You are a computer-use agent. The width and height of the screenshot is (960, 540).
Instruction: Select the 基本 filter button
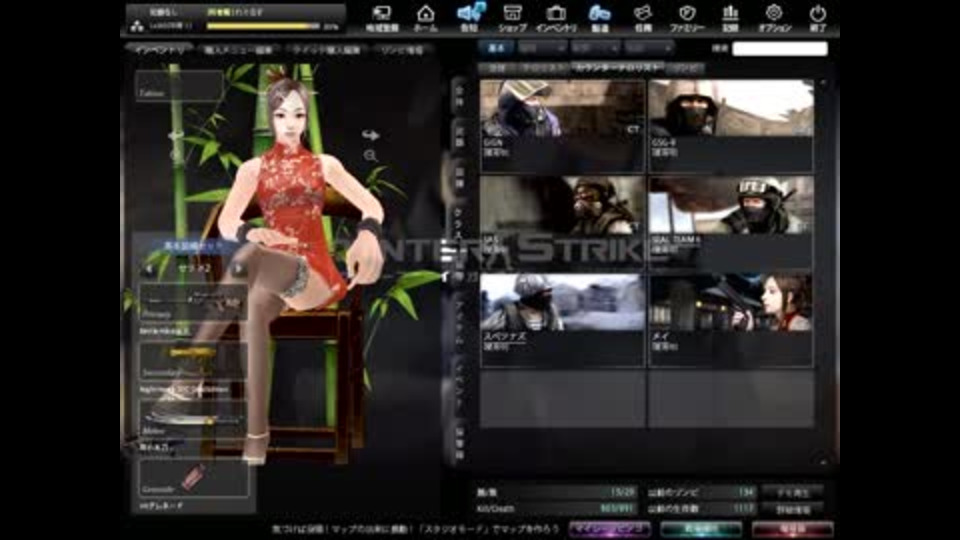pyautogui.click(x=496, y=48)
